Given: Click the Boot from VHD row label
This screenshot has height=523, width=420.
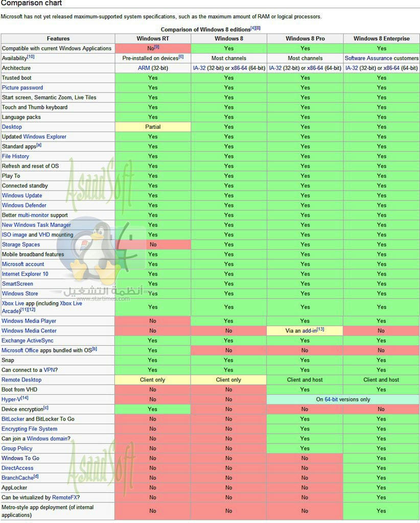Looking at the screenshot, I should tap(19, 390).
